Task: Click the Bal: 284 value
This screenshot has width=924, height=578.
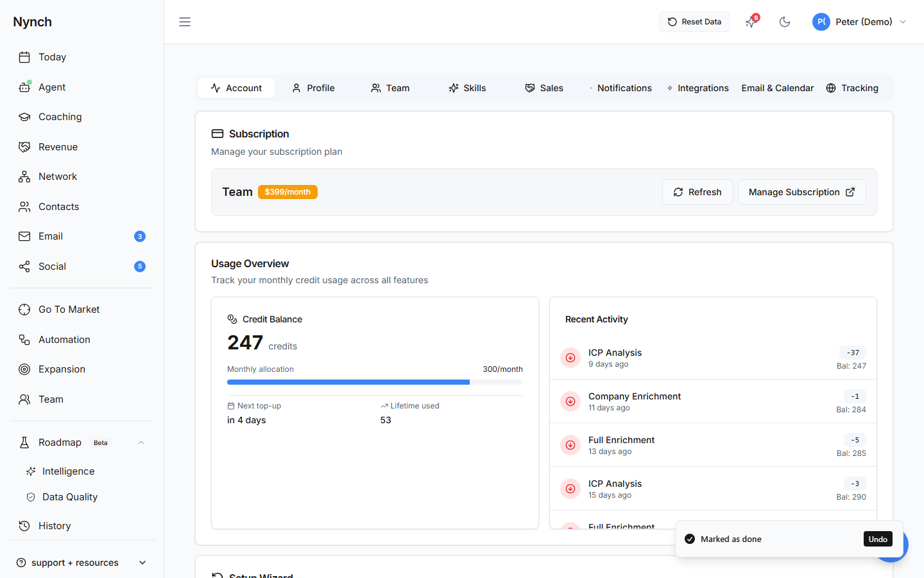Action: click(851, 410)
